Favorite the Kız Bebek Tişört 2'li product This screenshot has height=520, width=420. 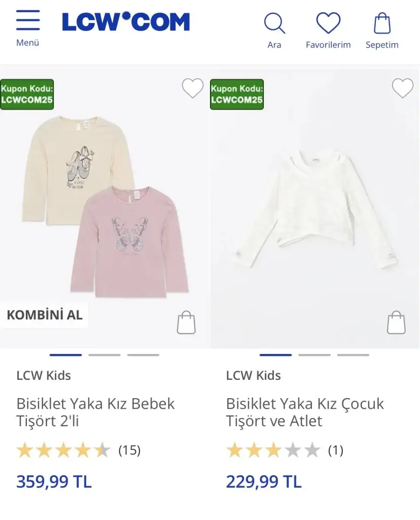click(x=193, y=88)
